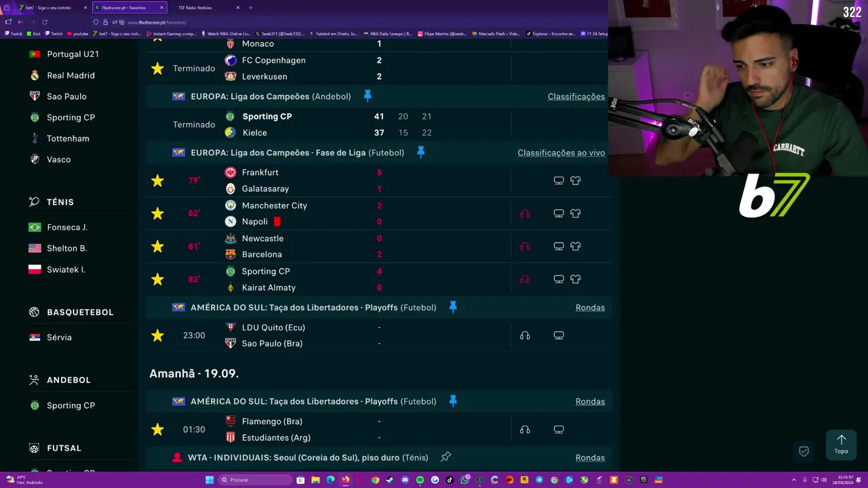This screenshot has height=488, width=868.
Task: Click the Kairat Almaty team name
Action: 269,287
